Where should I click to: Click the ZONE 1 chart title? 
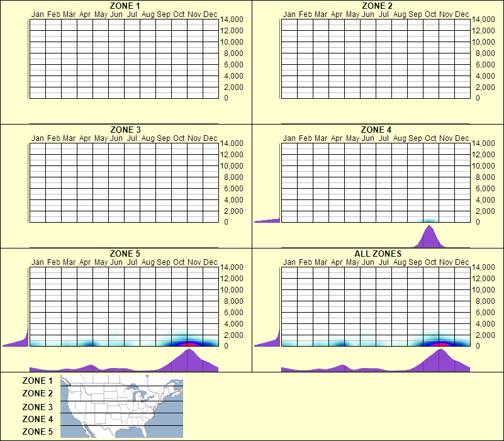tap(125, 6)
